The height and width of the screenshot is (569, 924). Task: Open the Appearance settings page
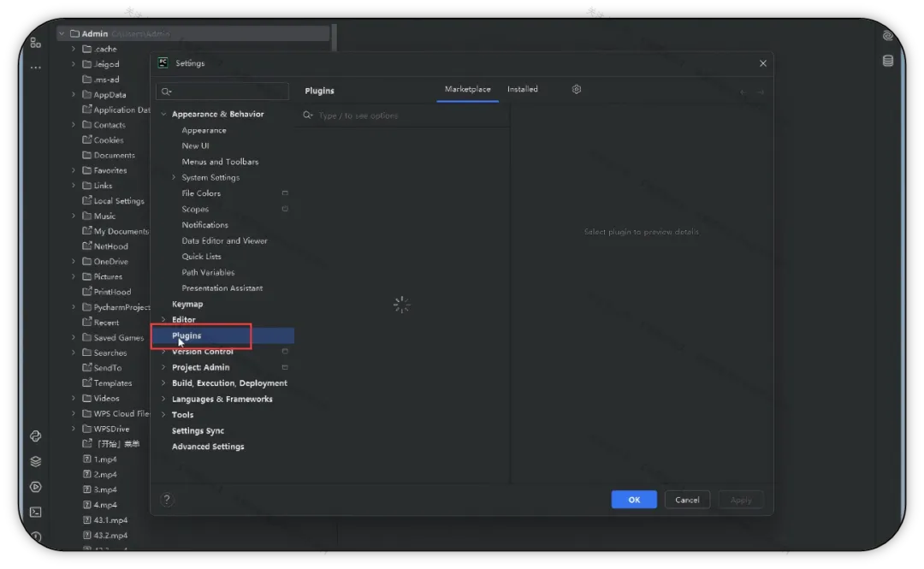click(x=204, y=130)
